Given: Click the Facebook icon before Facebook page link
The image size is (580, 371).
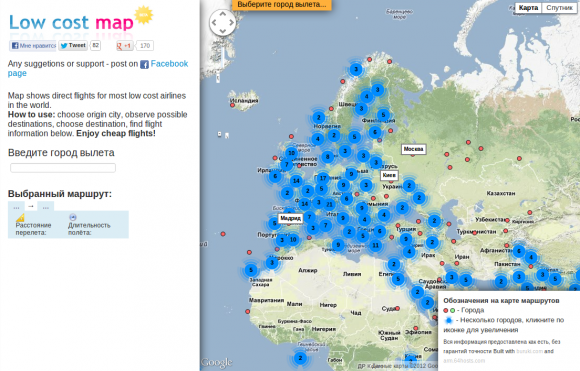Looking at the screenshot, I should tap(144, 64).
